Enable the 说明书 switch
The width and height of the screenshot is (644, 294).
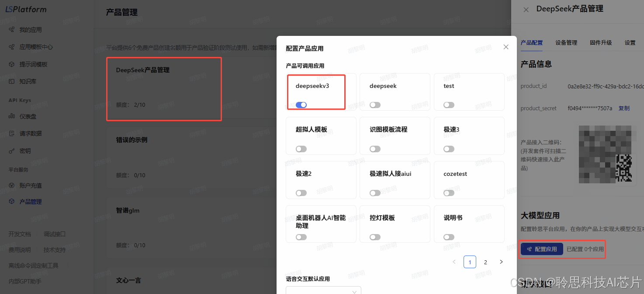pyautogui.click(x=449, y=237)
